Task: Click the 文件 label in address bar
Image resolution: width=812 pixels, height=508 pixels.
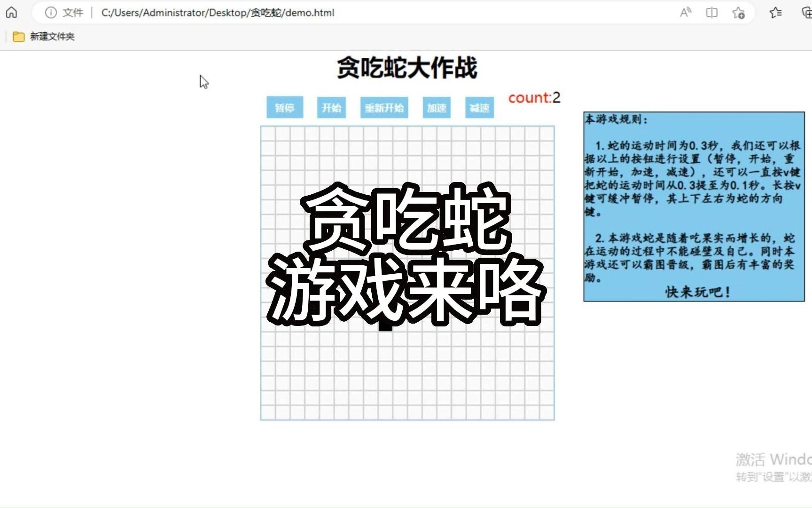Action: click(x=73, y=13)
